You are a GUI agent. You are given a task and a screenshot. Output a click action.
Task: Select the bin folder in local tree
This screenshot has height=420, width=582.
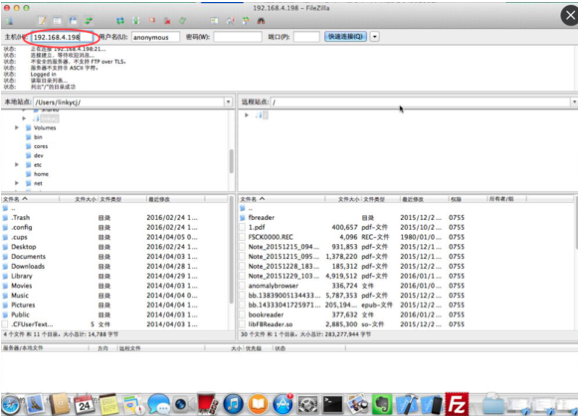[38, 137]
